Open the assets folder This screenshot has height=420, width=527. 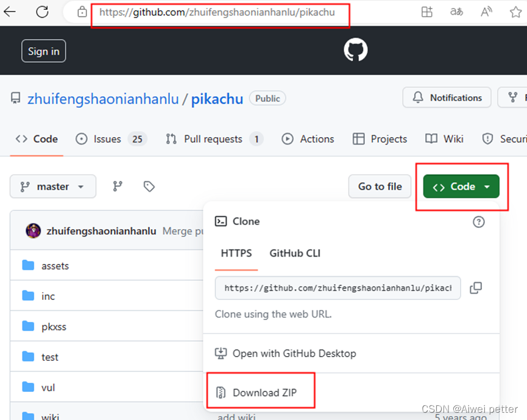(x=55, y=266)
